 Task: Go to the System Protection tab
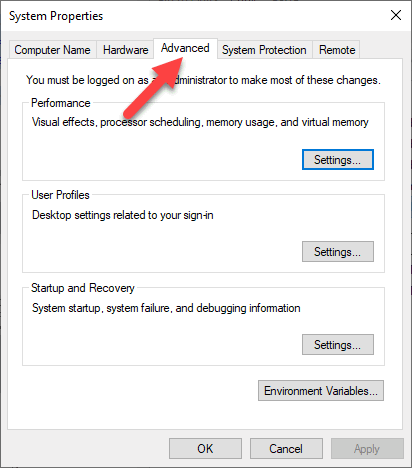[x=264, y=50]
